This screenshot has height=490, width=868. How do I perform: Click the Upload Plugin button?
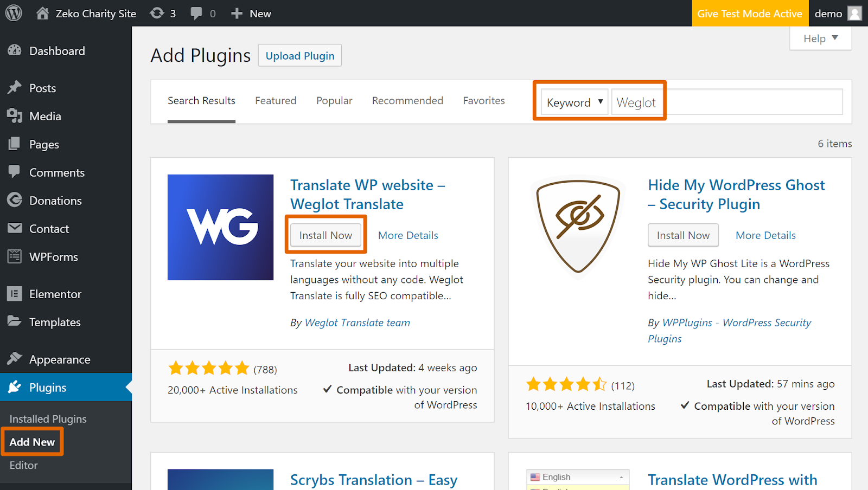click(x=300, y=55)
